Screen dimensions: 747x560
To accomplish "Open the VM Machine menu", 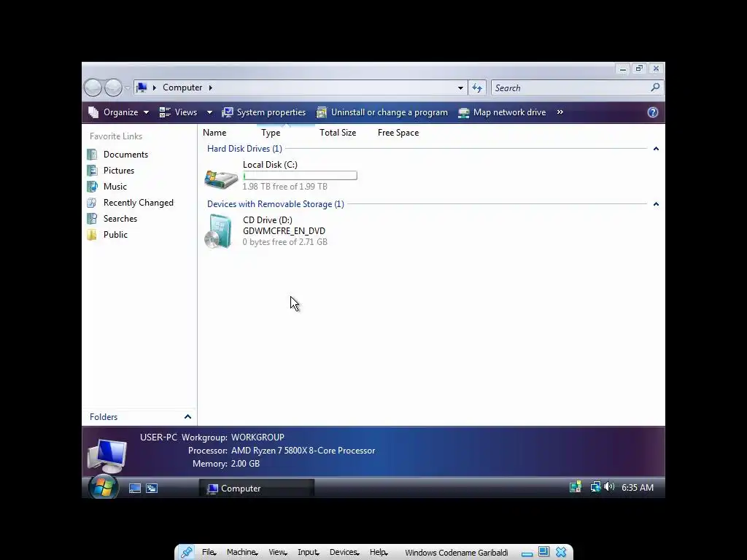I will click(242, 553).
